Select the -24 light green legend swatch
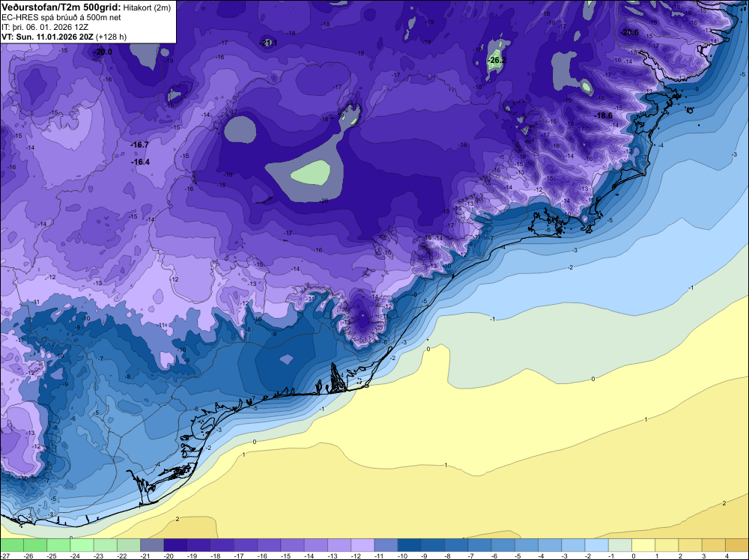This screenshot has height=560, width=749. point(82,545)
